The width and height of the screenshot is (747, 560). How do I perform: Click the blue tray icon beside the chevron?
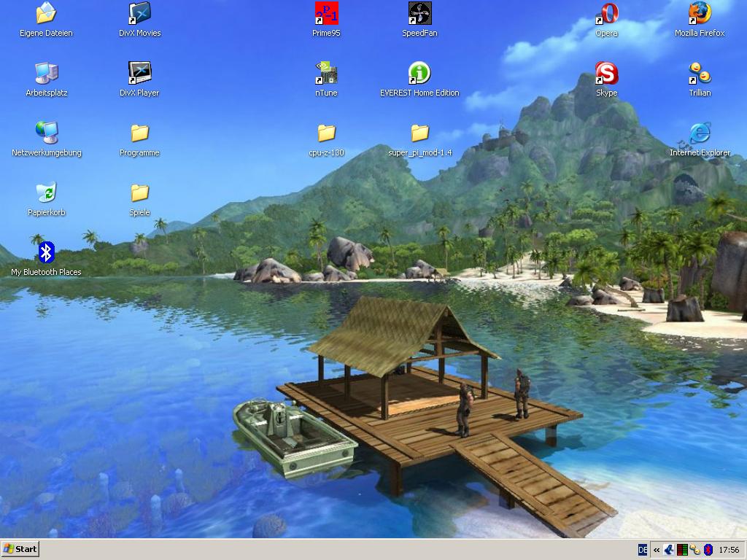click(669, 550)
